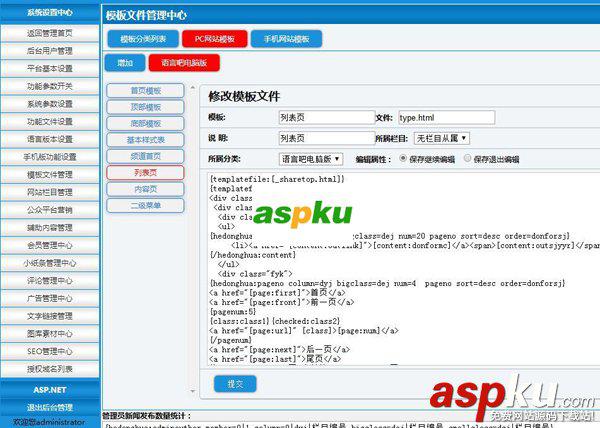600x428 pixels.
Task: Switch to the 模板分类列表 tab
Action: click(x=143, y=39)
